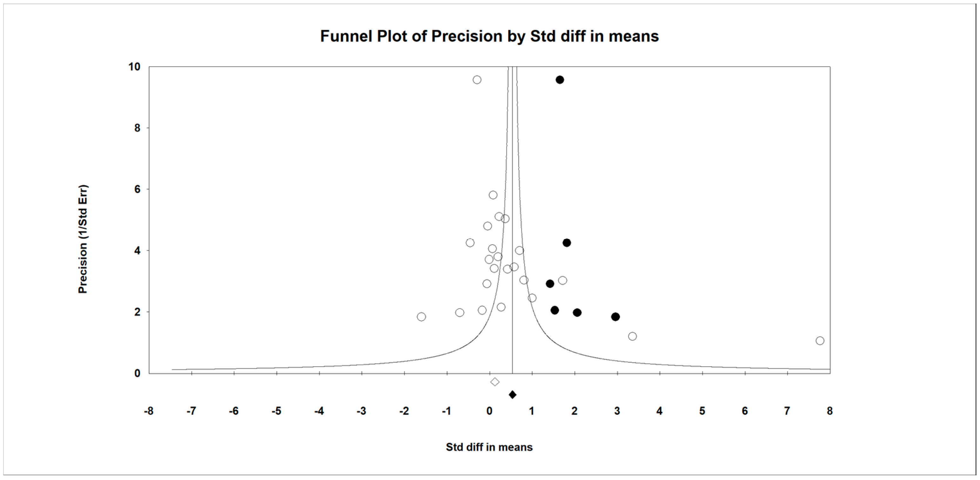Select the 'Std diff in means' x-axis title
This screenshot has height=480, width=980.
(489, 447)
